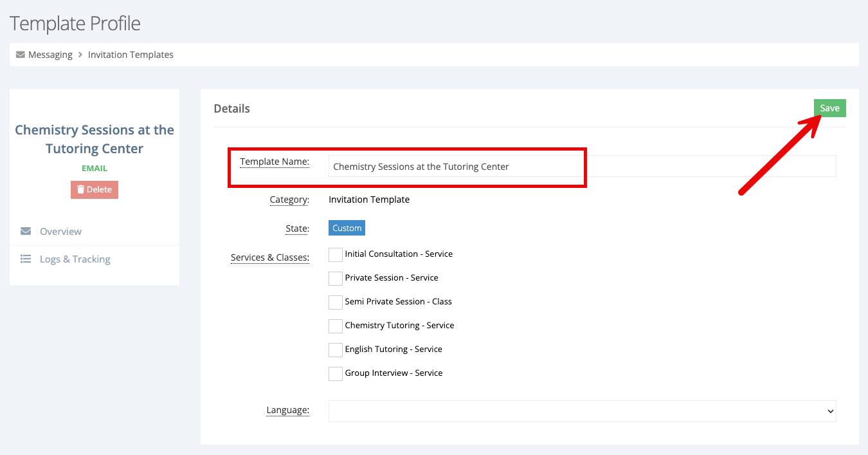Click the envelope icon next to Overview
The width and height of the screenshot is (868, 455).
pos(26,231)
